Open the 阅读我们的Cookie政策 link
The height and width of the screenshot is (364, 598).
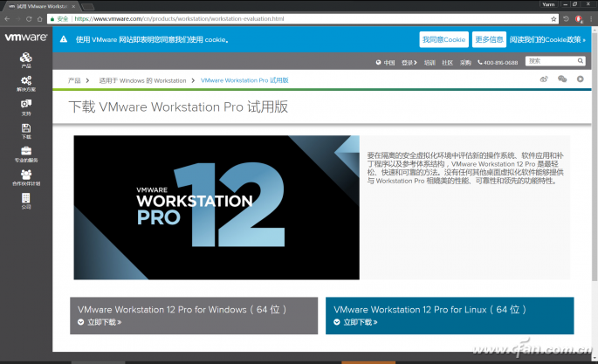click(x=547, y=39)
